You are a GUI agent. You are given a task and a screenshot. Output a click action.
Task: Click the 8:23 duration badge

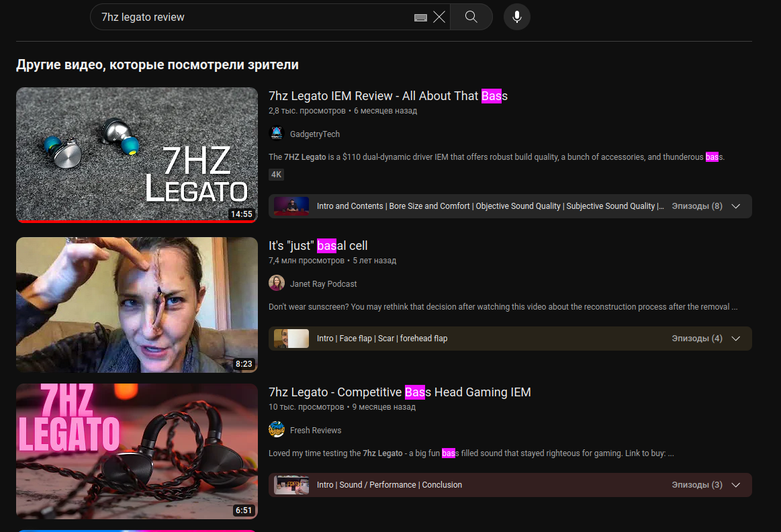(244, 363)
